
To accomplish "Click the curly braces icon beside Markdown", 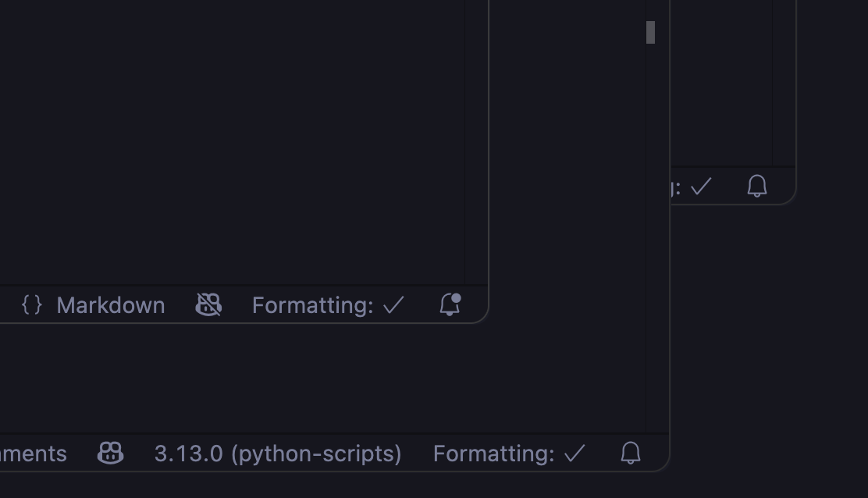I will (31, 304).
